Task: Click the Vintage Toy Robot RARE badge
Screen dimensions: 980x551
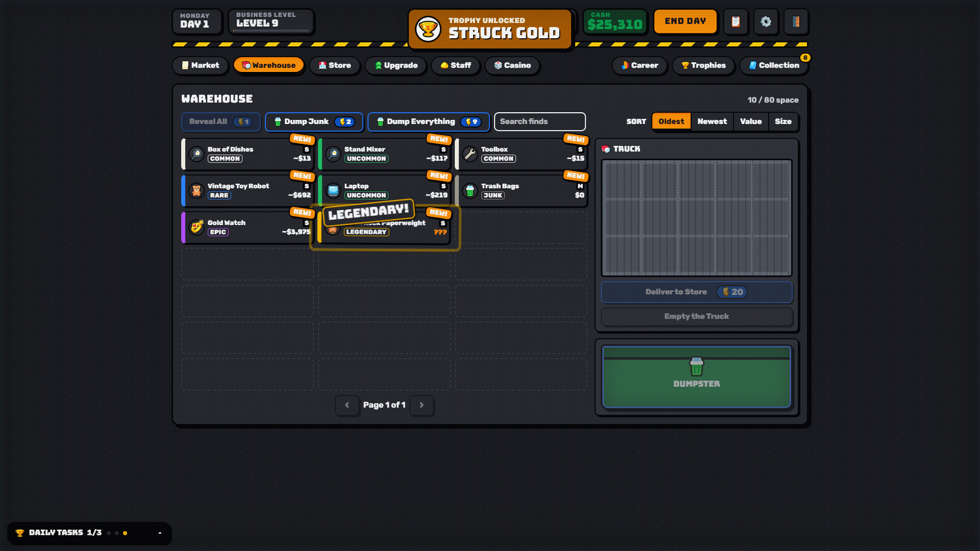Action: pyautogui.click(x=219, y=195)
